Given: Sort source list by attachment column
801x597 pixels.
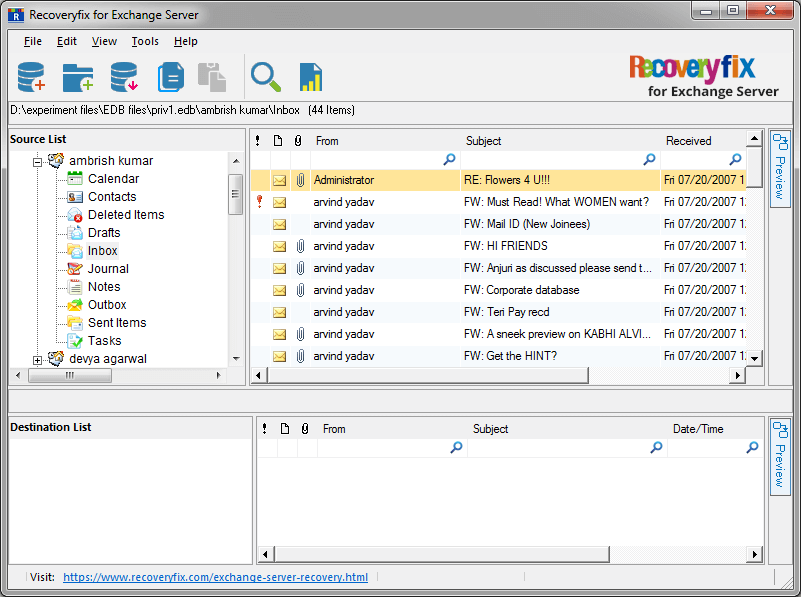Looking at the screenshot, I should click(298, 141).
